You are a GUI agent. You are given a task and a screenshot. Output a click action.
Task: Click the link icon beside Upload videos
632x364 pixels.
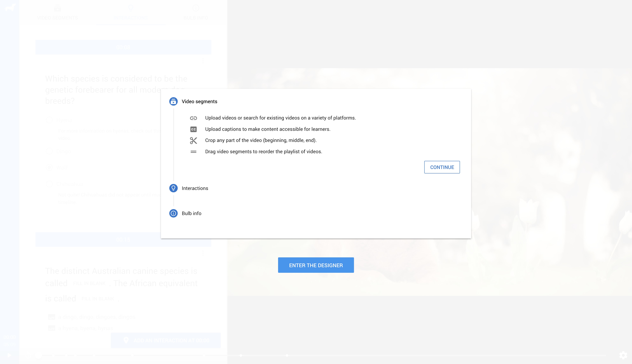[x=193, y=118]
